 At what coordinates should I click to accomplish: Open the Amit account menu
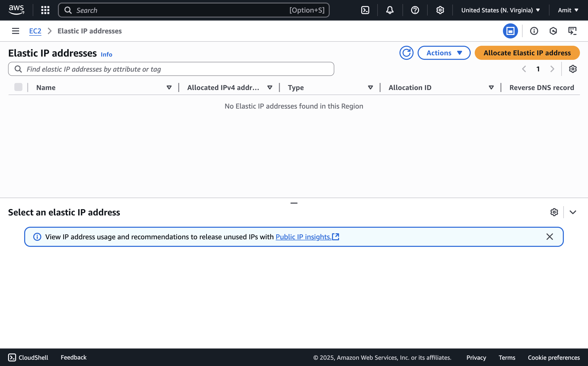568,10
